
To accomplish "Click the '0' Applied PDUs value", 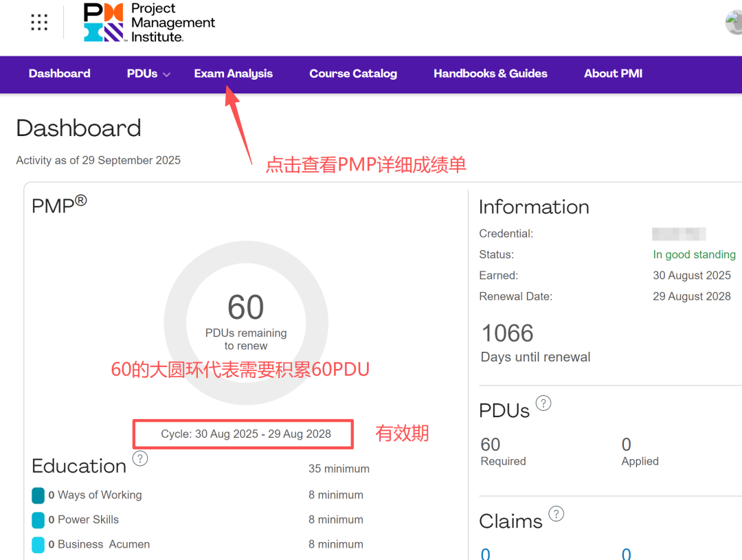I will [x=627, y=445].
